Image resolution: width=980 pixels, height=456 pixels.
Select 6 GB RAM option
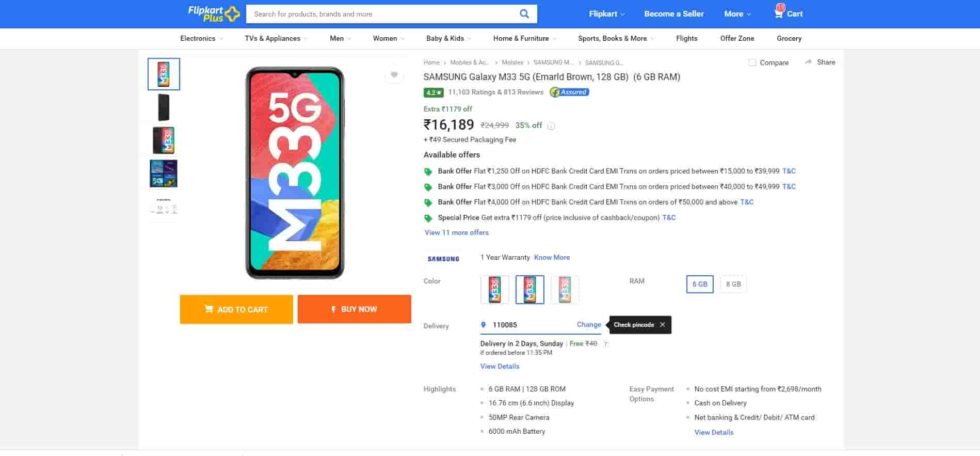point(699,284)
